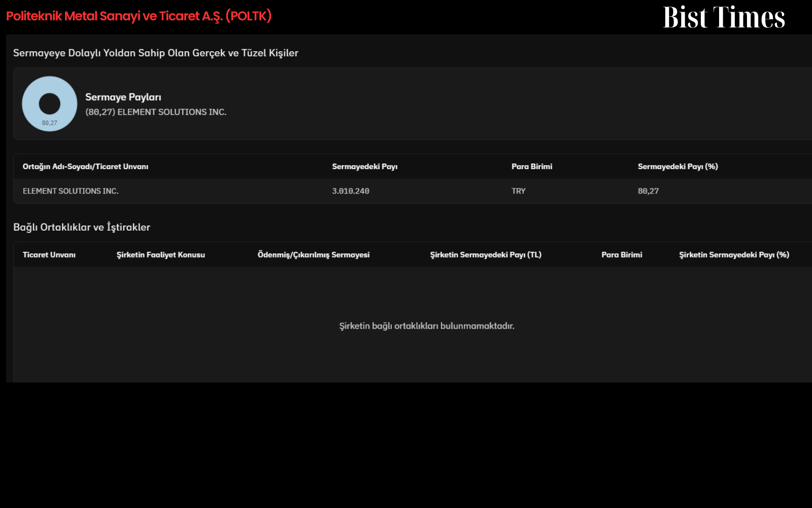The image size is (812, 508).
Task: Sort by Sermayedeki Payı (%) column header
Action: pyautogui.click(x=678, y=167)
